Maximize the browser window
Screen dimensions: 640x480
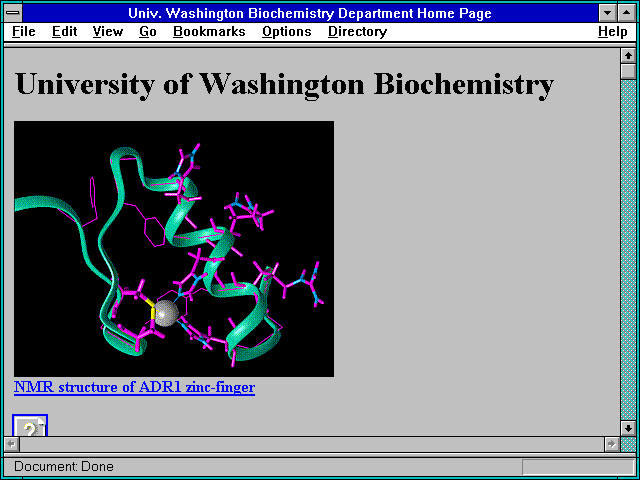(x=627, y=13)
